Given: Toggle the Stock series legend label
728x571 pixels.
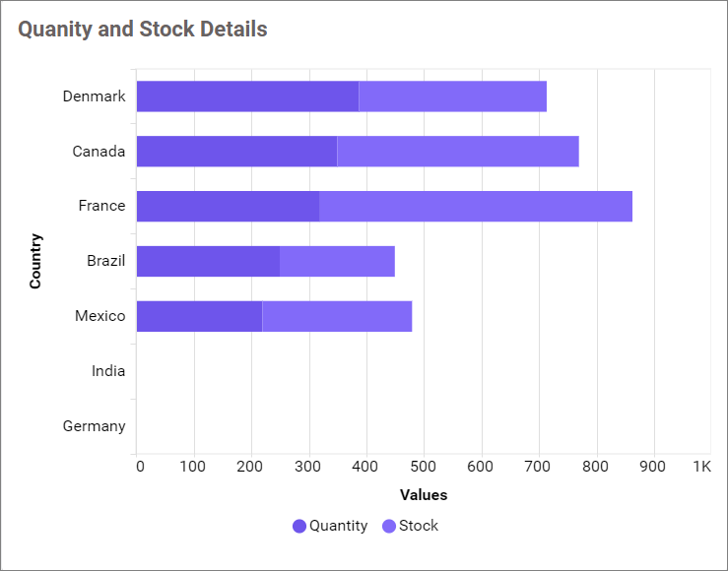Looking at the screenshot, I should pyautogui.click(x=419, y=526).
